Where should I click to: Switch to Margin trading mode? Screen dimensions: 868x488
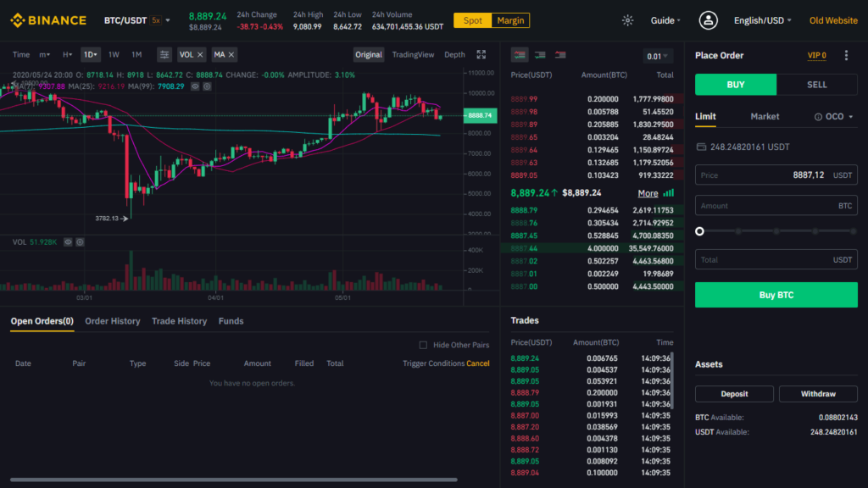(x=510, y=20)
